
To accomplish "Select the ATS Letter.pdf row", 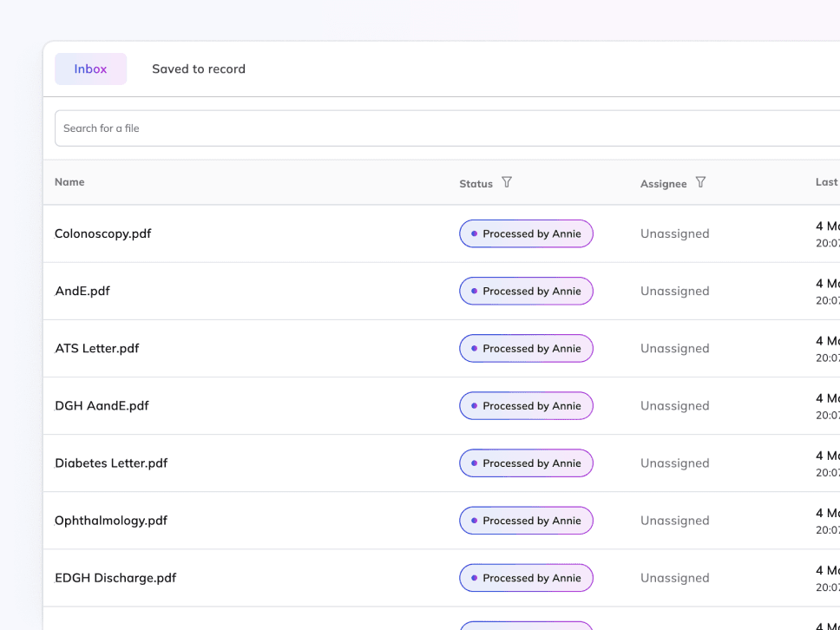I will coord(97,348).
